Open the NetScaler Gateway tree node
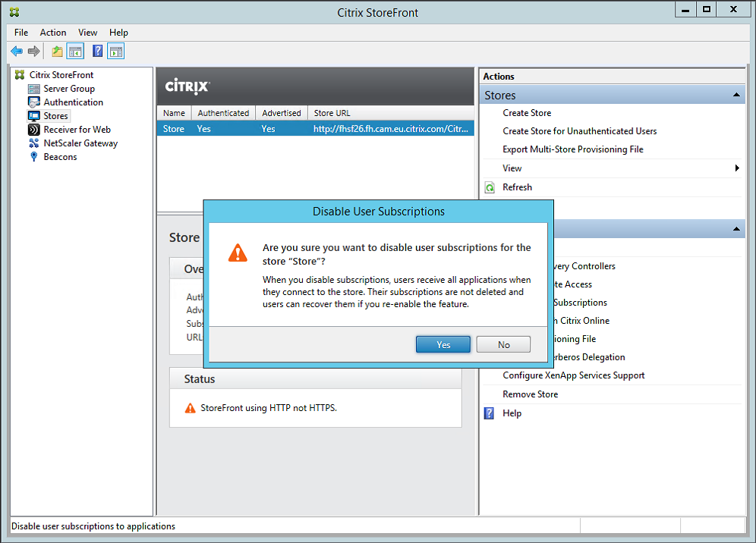This screenshot has height=543, width=756. 80,143
